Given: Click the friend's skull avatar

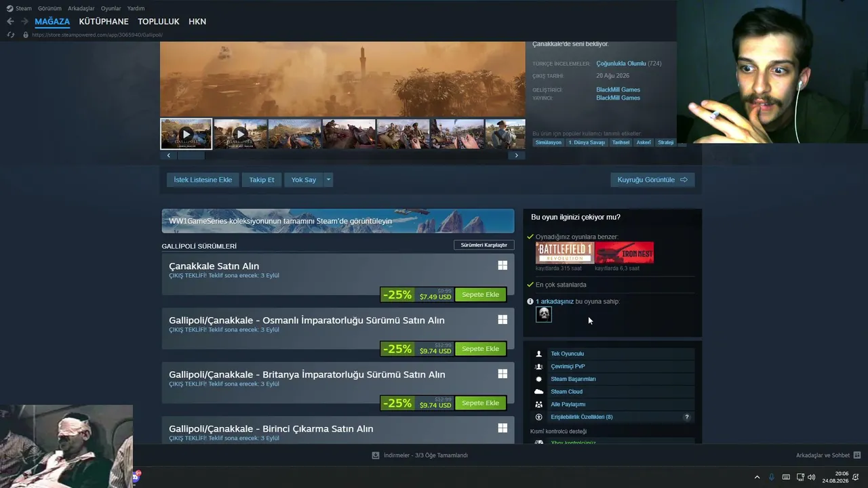Looking at the screenshot, I should point(544,314).
